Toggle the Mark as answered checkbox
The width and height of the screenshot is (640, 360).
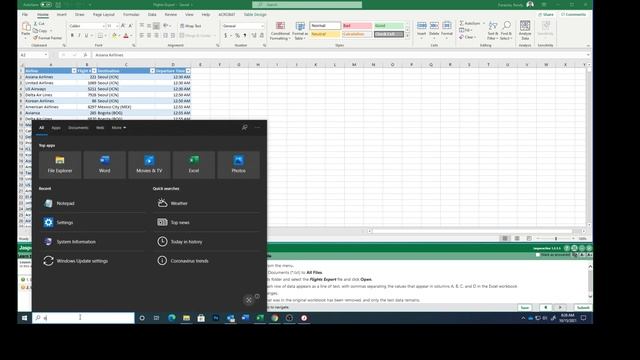(538, 255)
